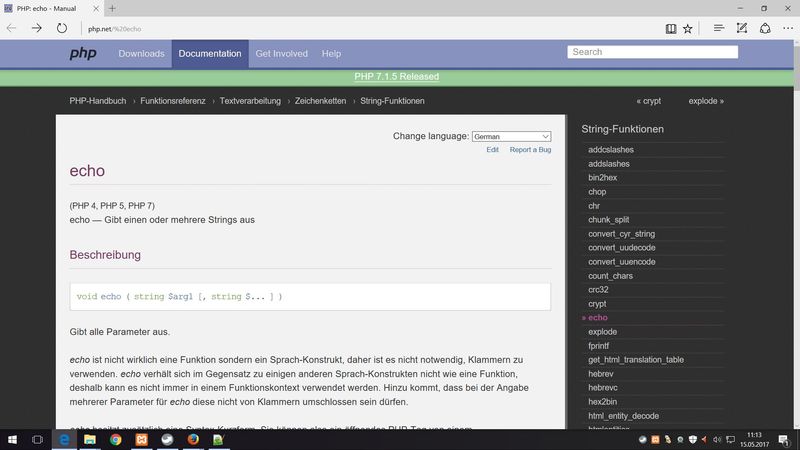The width and height of the screenshot is (800, 450).
Task: Click in the Search field
Action: [x=653, y=52]
